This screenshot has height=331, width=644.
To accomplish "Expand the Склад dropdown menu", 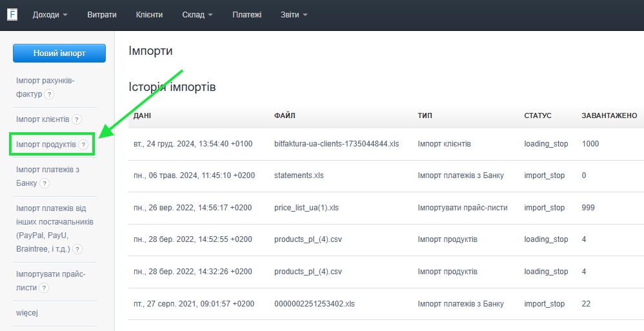I will click(x=197, y=14).
